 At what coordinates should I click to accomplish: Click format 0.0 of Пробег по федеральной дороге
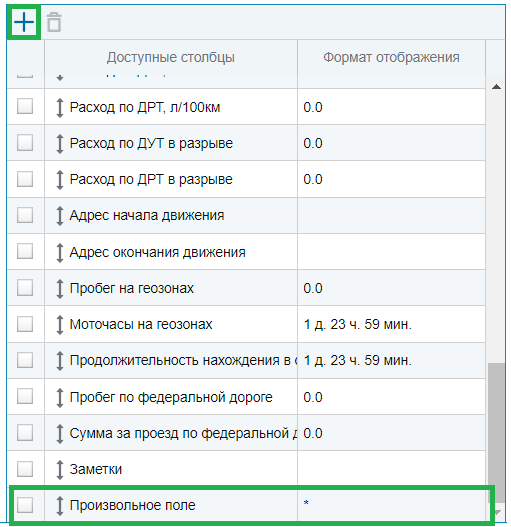pyautogui.click(x=313, y=397)
